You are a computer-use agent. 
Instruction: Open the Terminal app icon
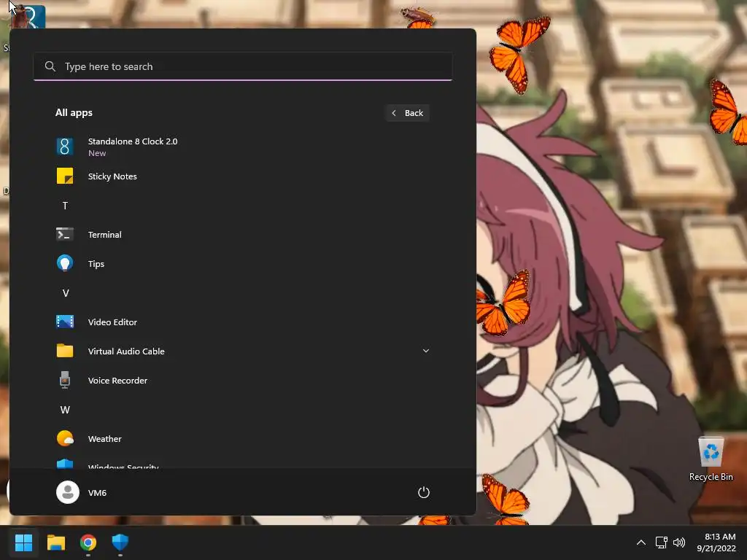click(65, 234)
